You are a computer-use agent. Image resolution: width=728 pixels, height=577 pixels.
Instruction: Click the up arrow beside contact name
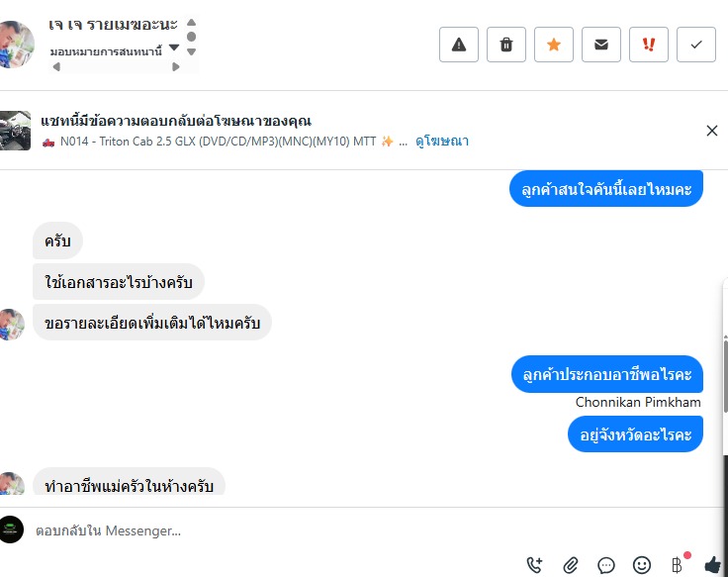point(191,22)
